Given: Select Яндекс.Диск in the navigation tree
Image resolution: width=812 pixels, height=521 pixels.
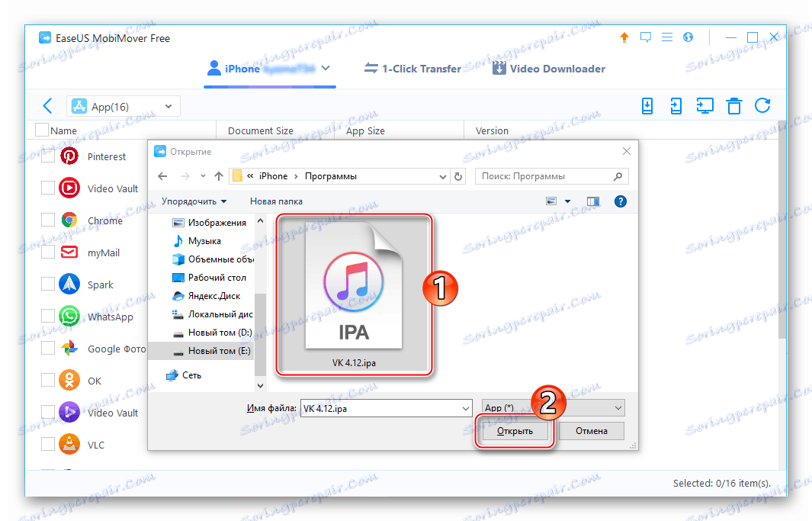Looking at the screenshot, I should (x=207, y=296).
